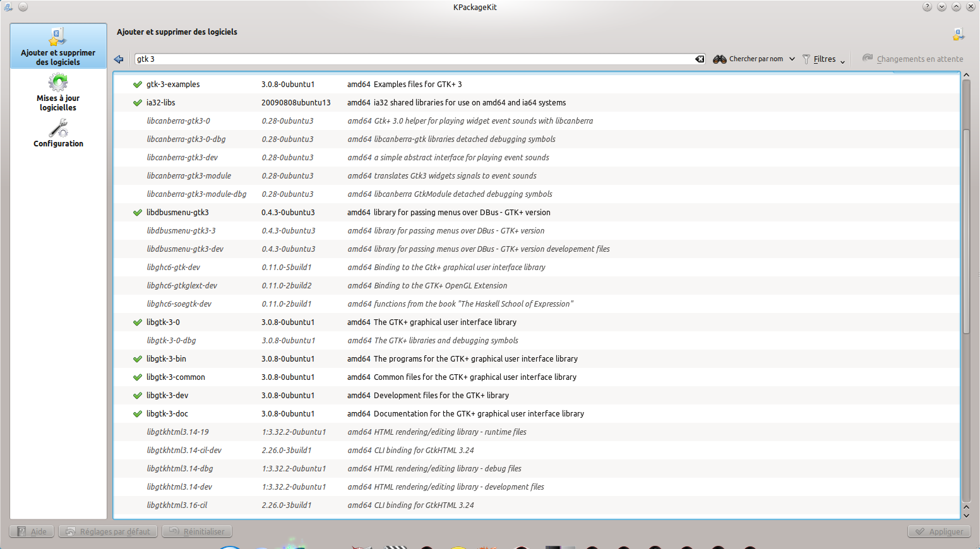Viewport: 980px width, 549px height.
Task: Click the back arrow beside the search field
Action: (x=119, y=59)
